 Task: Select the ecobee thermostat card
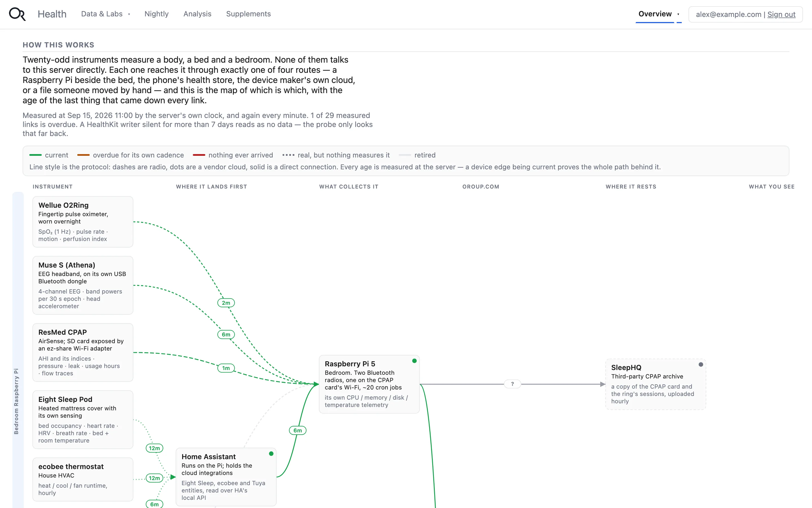(x=83, y=479)
